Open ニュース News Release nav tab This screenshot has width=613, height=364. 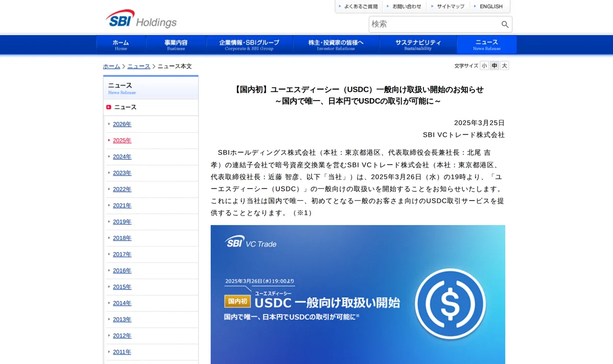(x=487, y=45)
